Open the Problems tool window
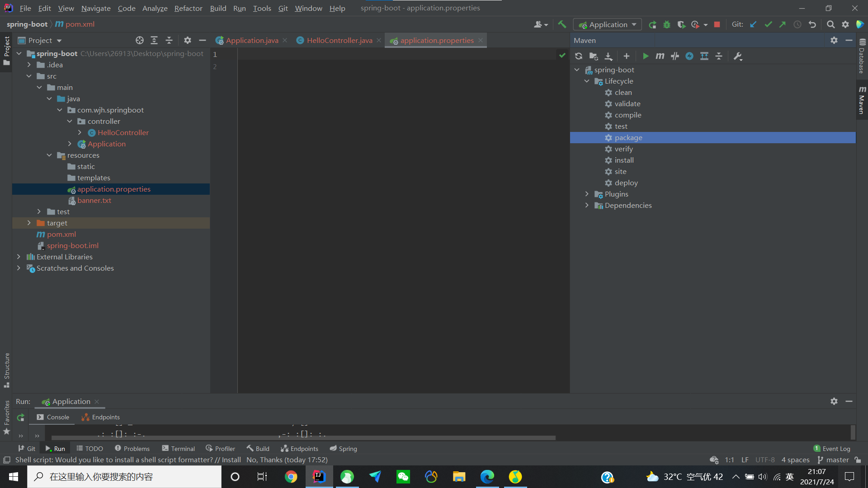The image size is (868, 488). tap(132, 449)
